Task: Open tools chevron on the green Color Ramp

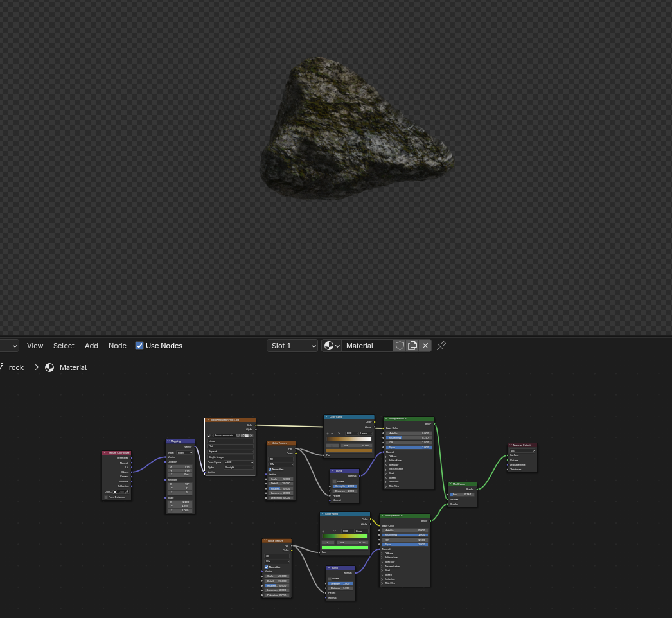Action: tap(335, 531)
